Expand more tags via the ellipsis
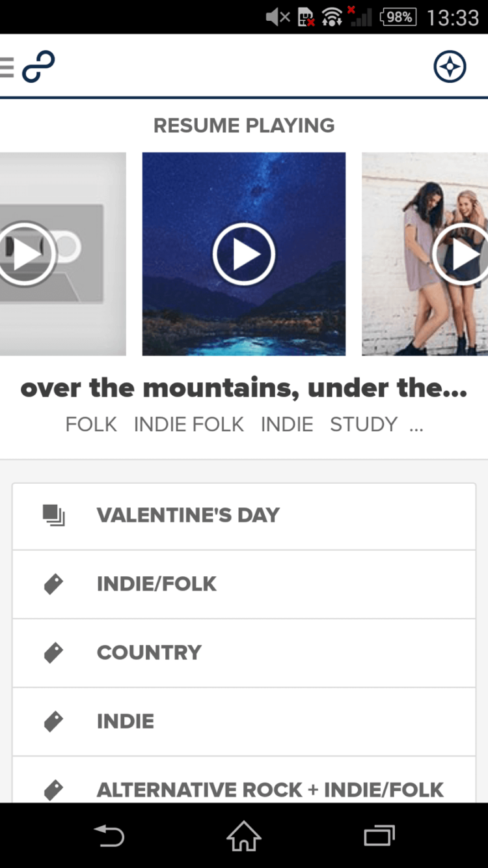Screen dimensions: 488x868 point(416,427)
